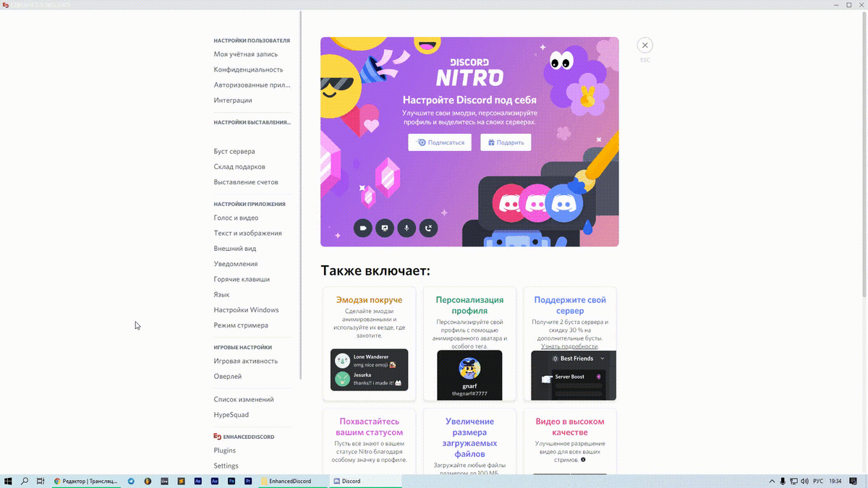Screen dimensions: 868x488
Task: Open Конфиденциальность settings
Action: tap(248, 69)
